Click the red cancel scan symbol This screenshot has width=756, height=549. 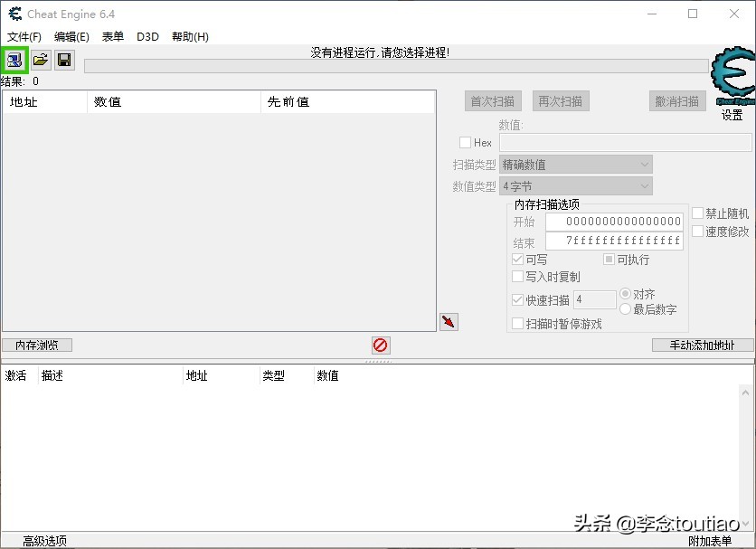point(380,345)
